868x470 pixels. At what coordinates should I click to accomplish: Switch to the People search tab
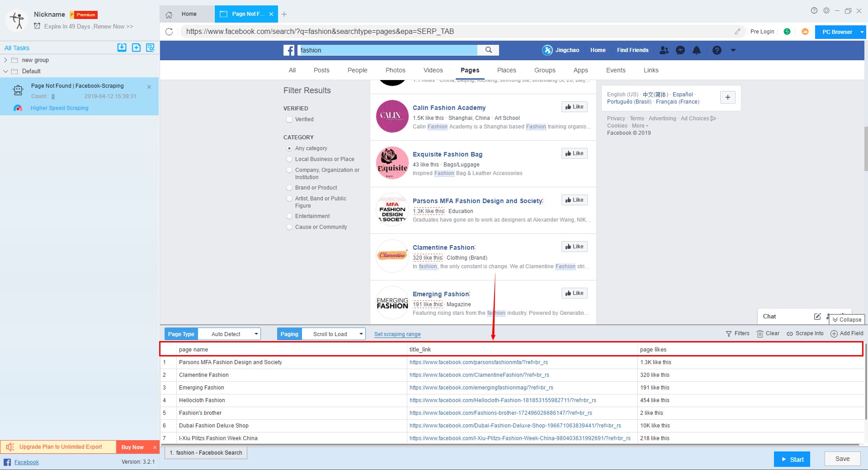tap(357, 70)
